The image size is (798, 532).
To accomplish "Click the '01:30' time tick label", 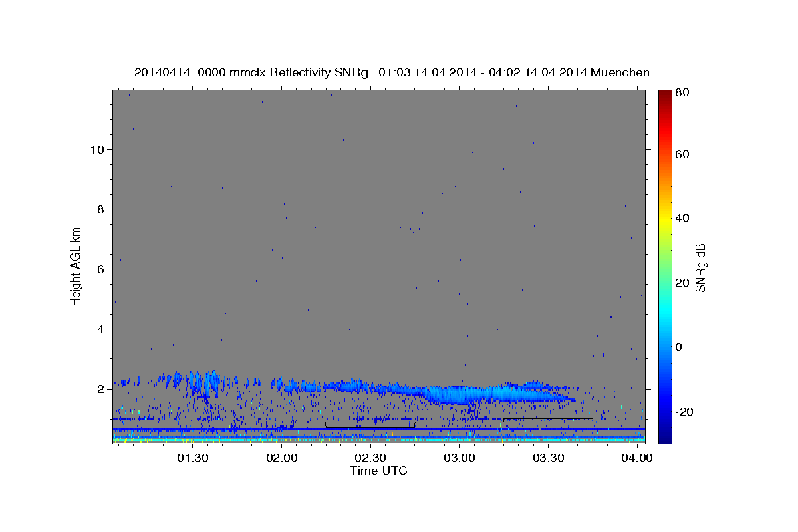I will (193, 458).
